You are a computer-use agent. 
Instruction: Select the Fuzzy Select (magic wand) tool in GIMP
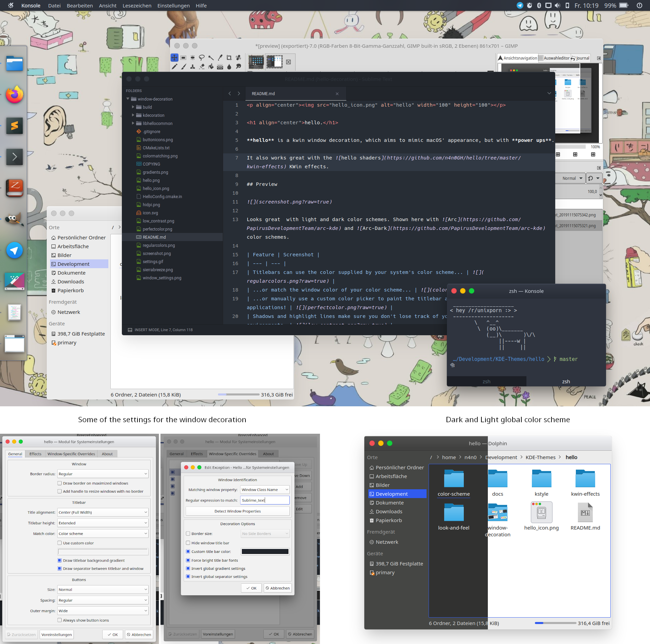coord(211,58)
